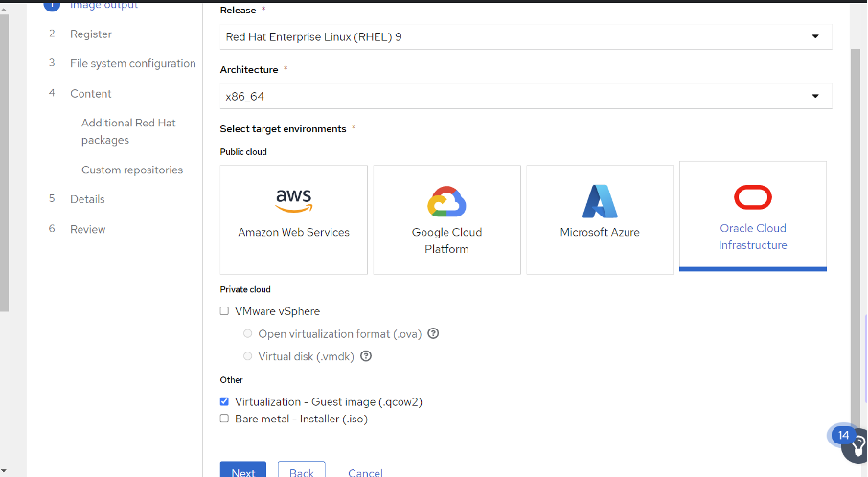The width and height of the screenshot is (868, 477).
Task: Select the Google Cloud Platform card
Action: click(446, 219)
